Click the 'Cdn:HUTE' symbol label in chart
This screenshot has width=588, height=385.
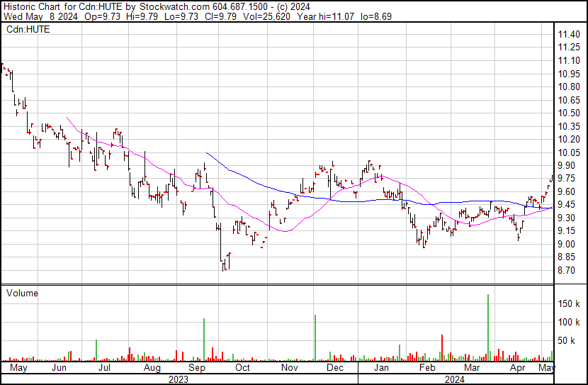click(x=28, y=29)
